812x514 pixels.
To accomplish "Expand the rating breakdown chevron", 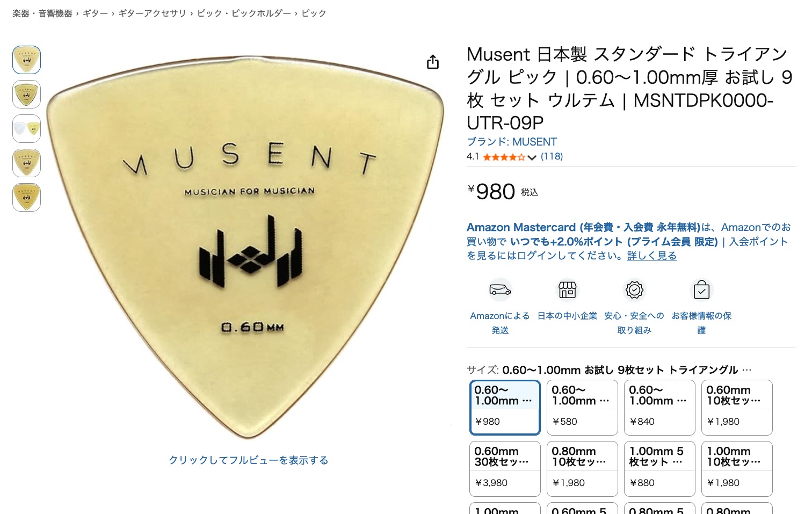I will tap(532, 157).
